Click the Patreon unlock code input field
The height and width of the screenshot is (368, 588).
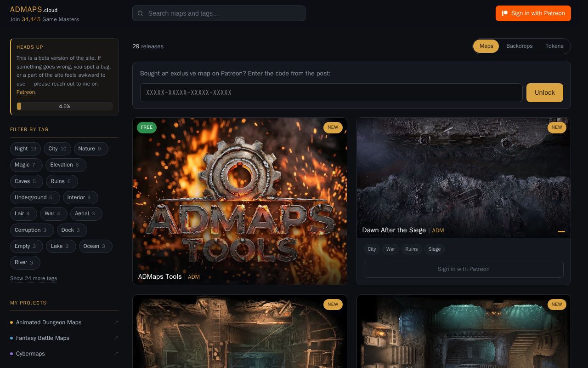pos(331,92)
